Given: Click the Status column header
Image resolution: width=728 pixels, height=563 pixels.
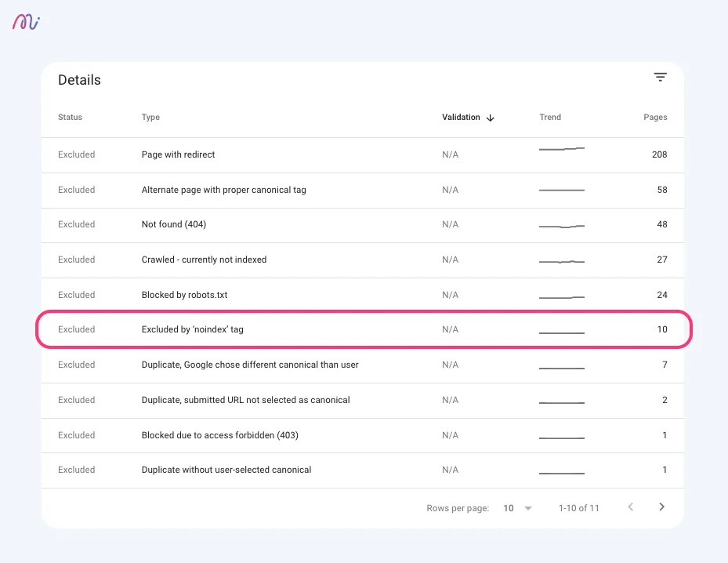Looking at the screenshot, I should click(x=70, y=117).
